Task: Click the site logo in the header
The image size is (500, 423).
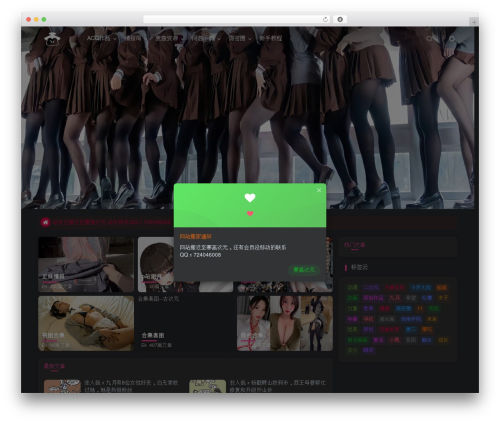Action: point(52,39)
